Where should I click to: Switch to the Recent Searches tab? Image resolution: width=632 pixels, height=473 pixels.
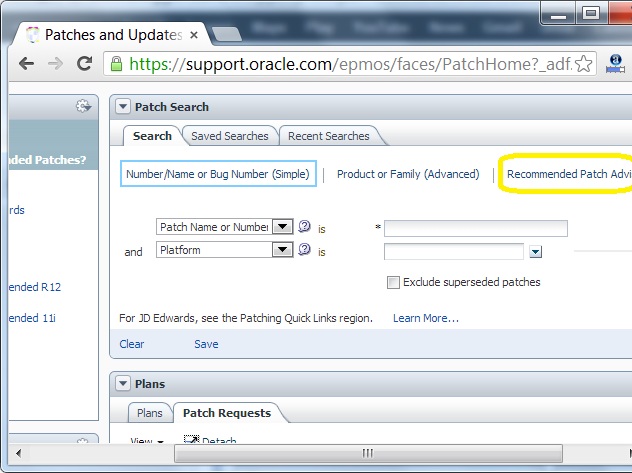click(x=328, y=136)
